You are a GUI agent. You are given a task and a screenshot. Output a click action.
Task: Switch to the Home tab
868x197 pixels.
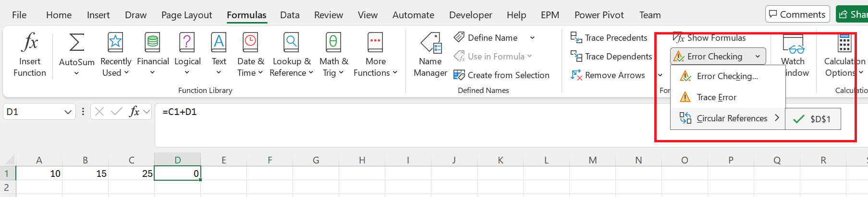(59, 15)
